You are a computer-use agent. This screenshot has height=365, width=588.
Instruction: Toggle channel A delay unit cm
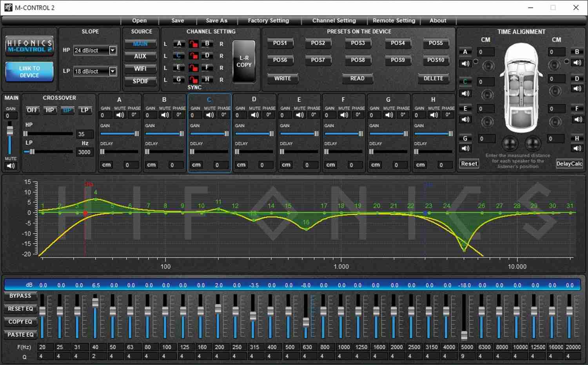(107, 165)
